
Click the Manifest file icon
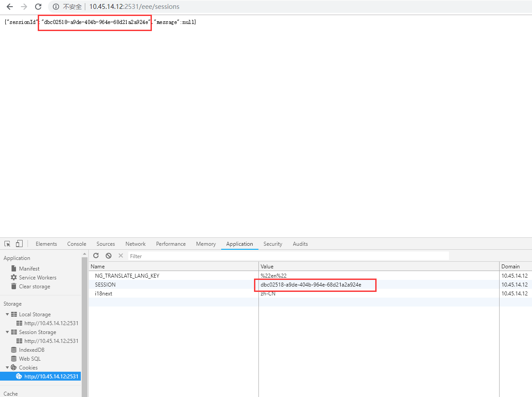tap(14, 268)
